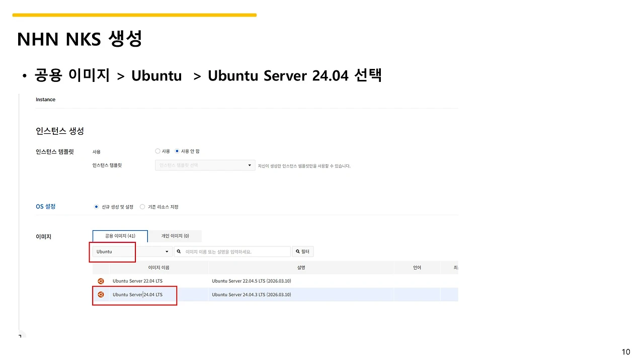Click description "Ubuntu Server 24.04.3 LTS (2026.03.10)"
Image resolution: width=644 pixels, height=362 pixels.
[x=252, y=294]
